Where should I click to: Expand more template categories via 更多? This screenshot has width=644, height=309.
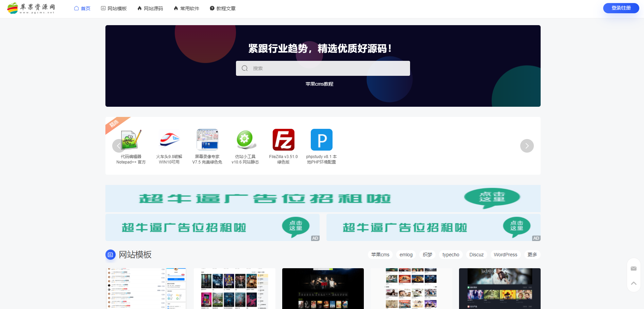tap(532, 254)
